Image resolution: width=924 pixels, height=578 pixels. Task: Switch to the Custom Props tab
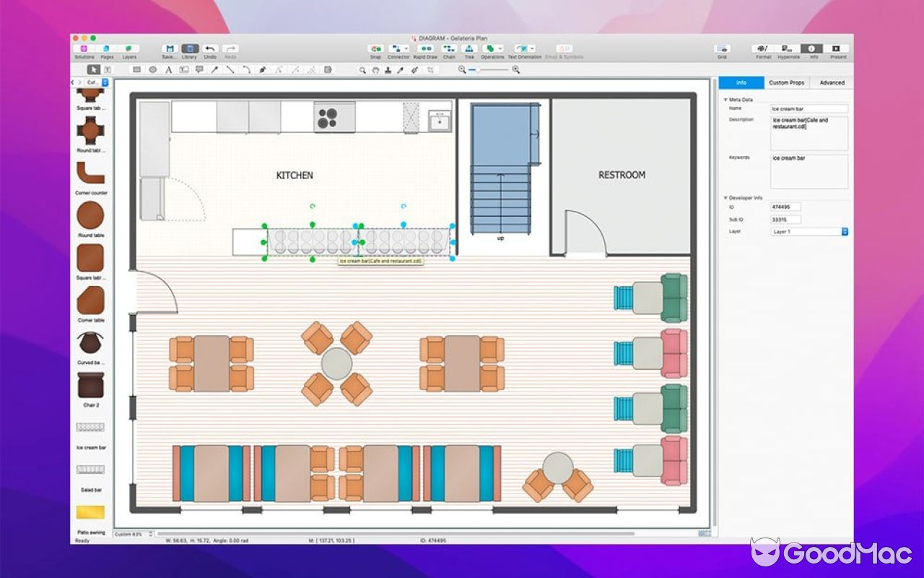point(785,82)
